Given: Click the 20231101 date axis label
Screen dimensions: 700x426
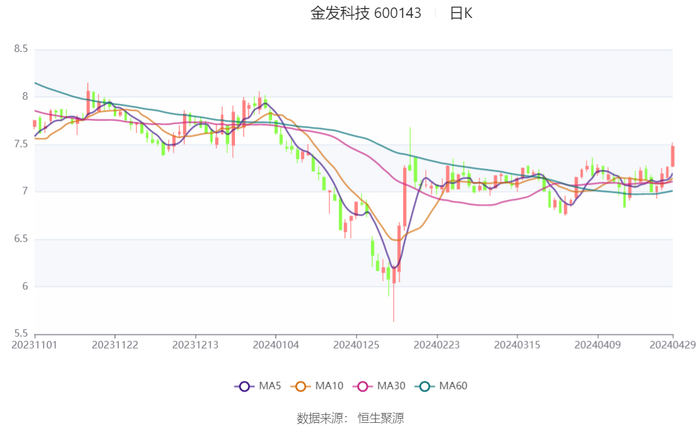Looking at the screenshot, I should pos(35,345).
